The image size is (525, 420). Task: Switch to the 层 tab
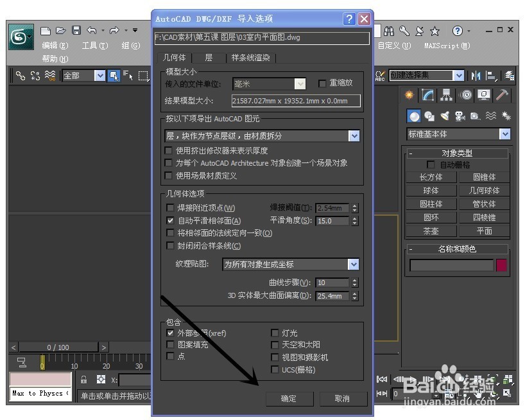(x=209, y=58)
